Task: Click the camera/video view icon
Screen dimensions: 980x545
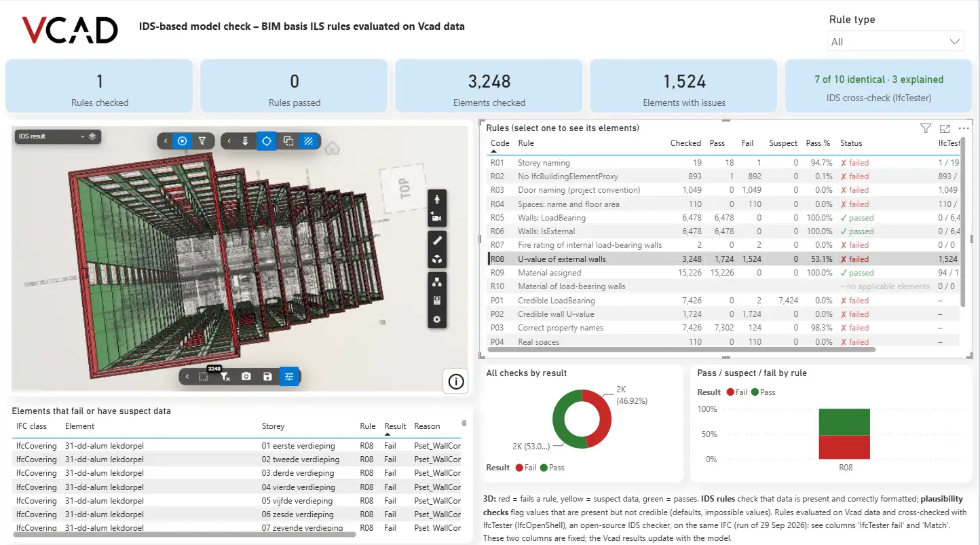Action: pos(437,218)
